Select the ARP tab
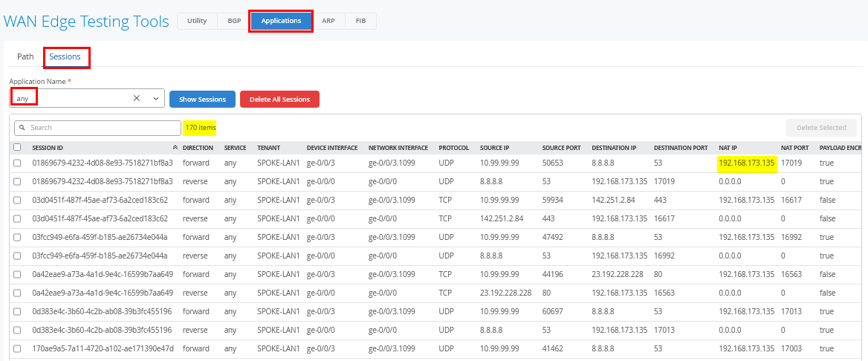 pyautogui.click(x=328, y=21)
